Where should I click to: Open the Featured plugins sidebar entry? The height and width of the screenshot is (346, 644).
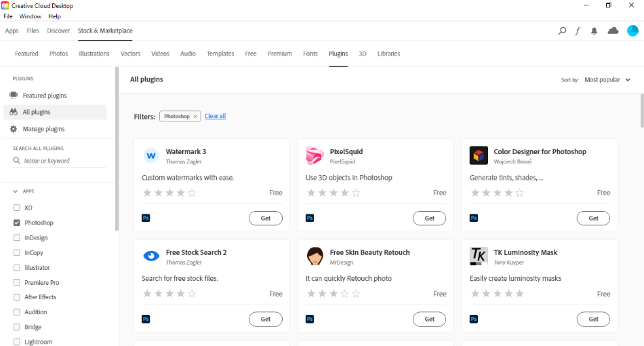[55, 96]
